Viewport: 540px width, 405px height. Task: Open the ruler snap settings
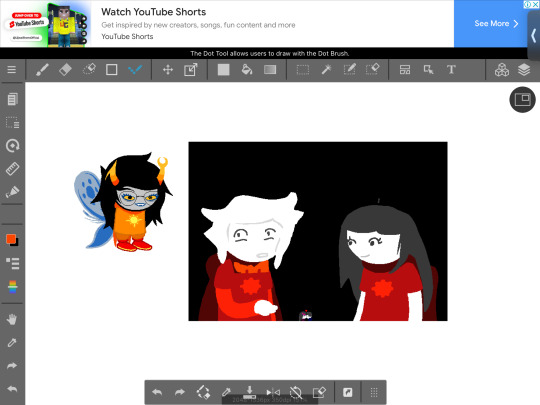pyautogui.click(x=12, y=168)
